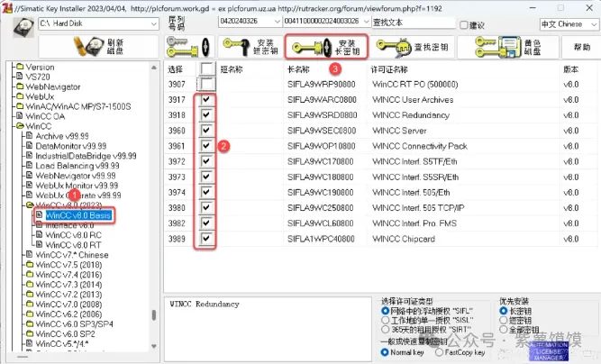Select the FastCopy key radio option
601x364 pixels.
[x=441, y=353]
